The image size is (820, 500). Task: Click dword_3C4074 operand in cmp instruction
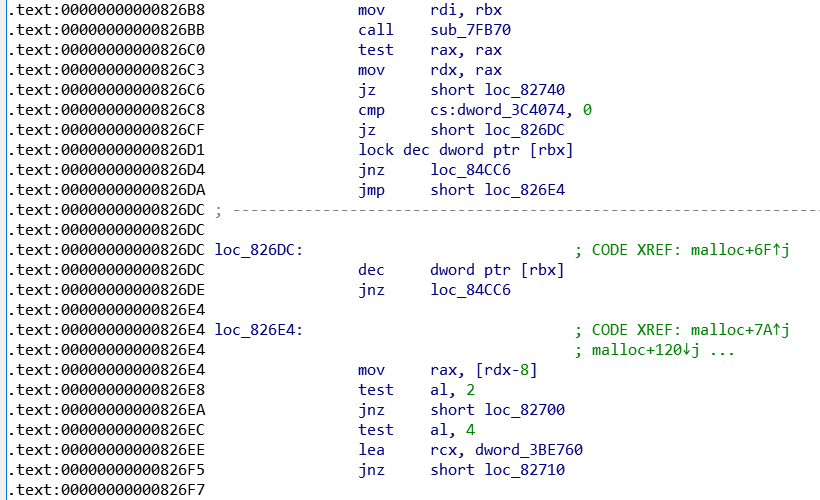click(x=511, y=110)
